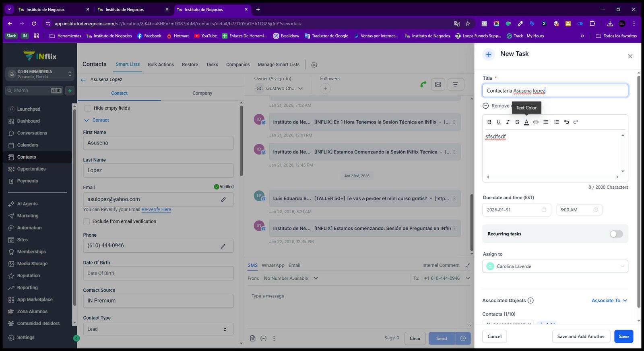Viewport: 644px width, 351px height.
Task: Open the email envelope icon in conversation header
Action: pos(438,85)
